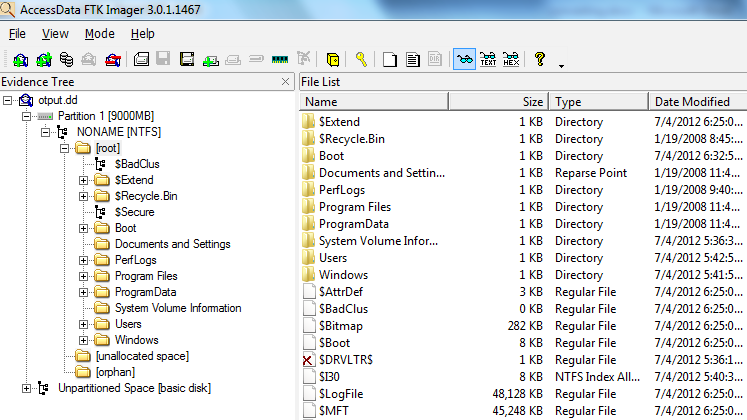Select $AttrDef file in File List
The height and width of the screenshot is (420, 747).
tap(341, 292)
